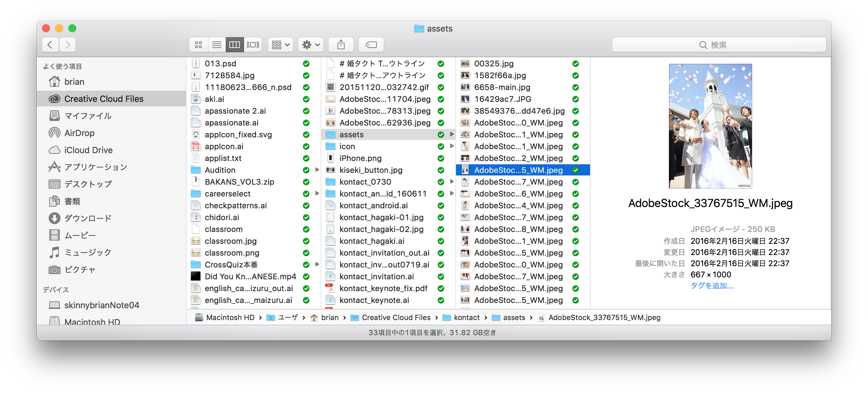Select the kontact_keynote_fix.pdf file

(x=383, y=288)
